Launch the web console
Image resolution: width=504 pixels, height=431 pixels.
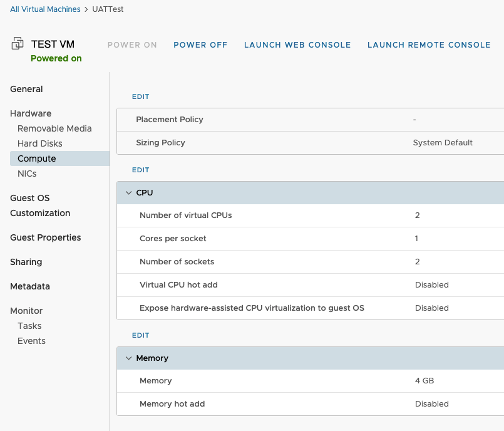(x=297, y=44)
